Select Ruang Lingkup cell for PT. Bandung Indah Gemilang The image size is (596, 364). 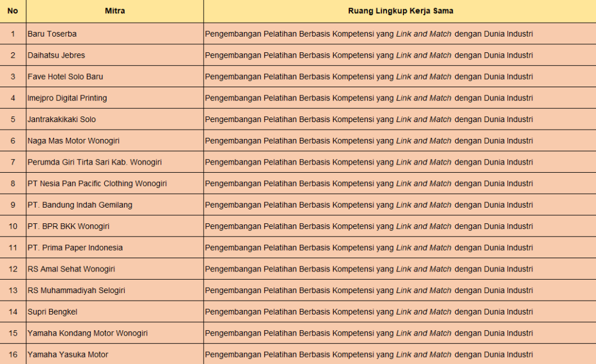click(400, 205)
